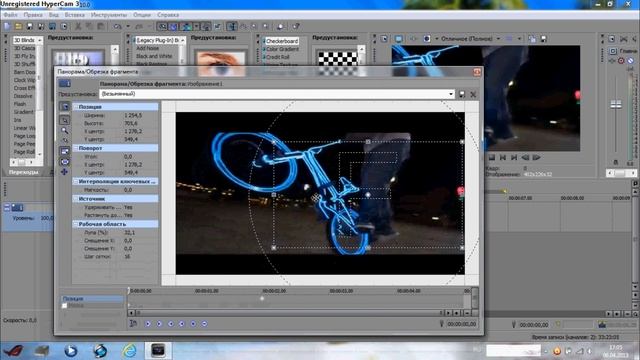This screenshot has width=640, height=360.
Task: Click the Pan/Crop timeline horizontal scrollbar
Action: point(289,313)
